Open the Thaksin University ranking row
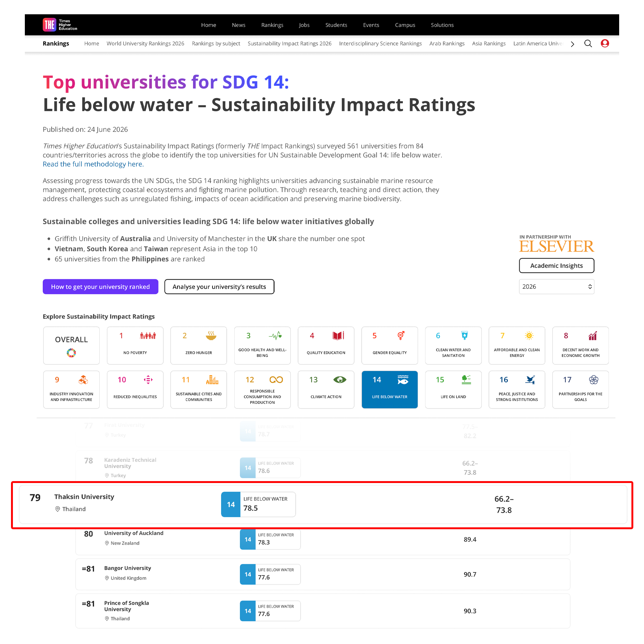 323,504
